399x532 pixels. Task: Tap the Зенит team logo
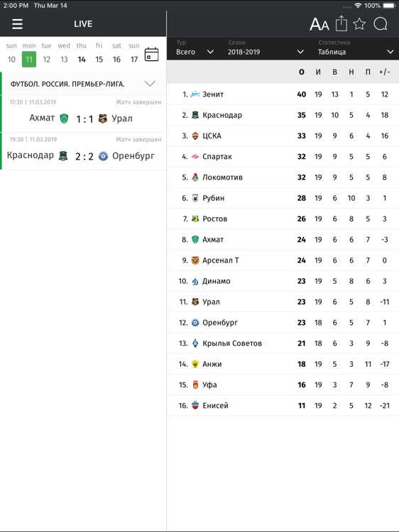pos(195,94)
